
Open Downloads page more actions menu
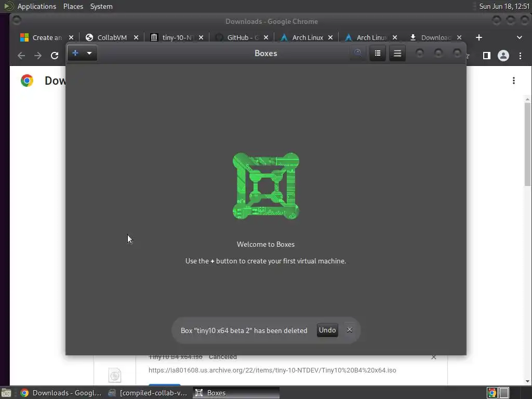pyautogui.click(x=514, y=81)
